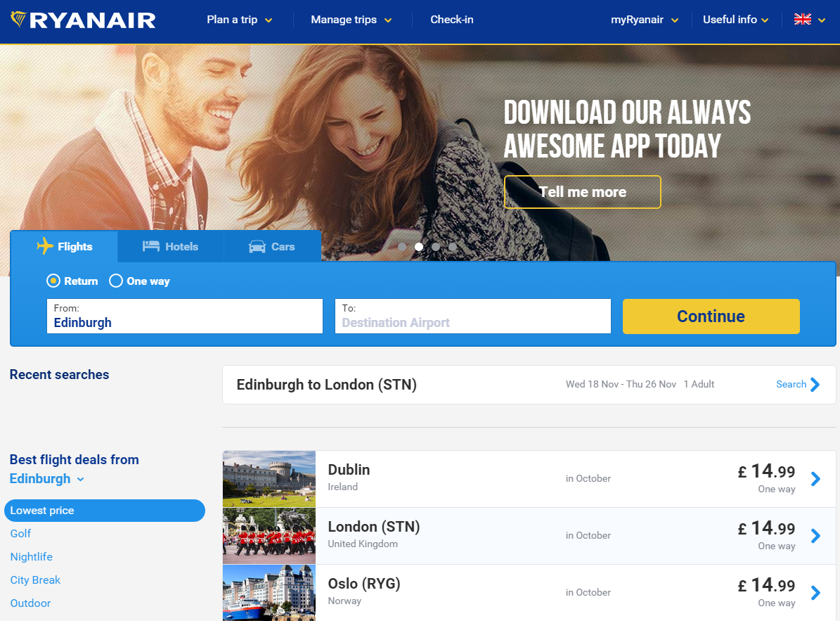Click the Wed 18 Nov - Thu 26 Nov dates
This screenshot has height=621, width=840.
coord(621,384)
